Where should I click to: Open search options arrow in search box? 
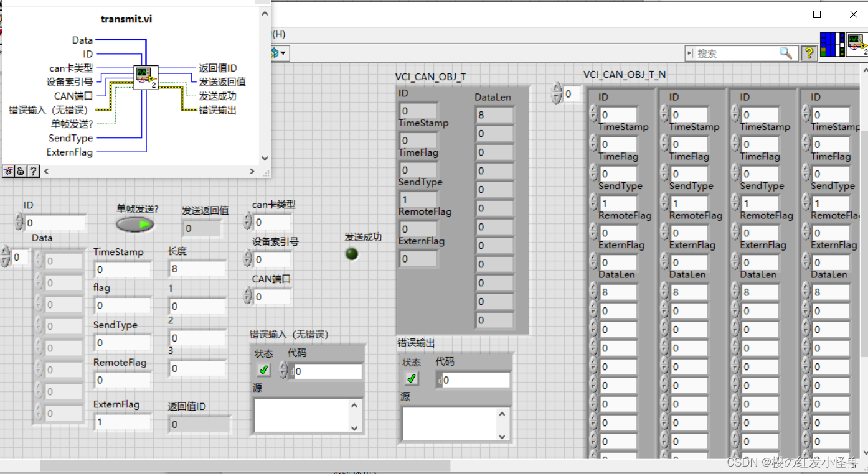tap(690, 53)
